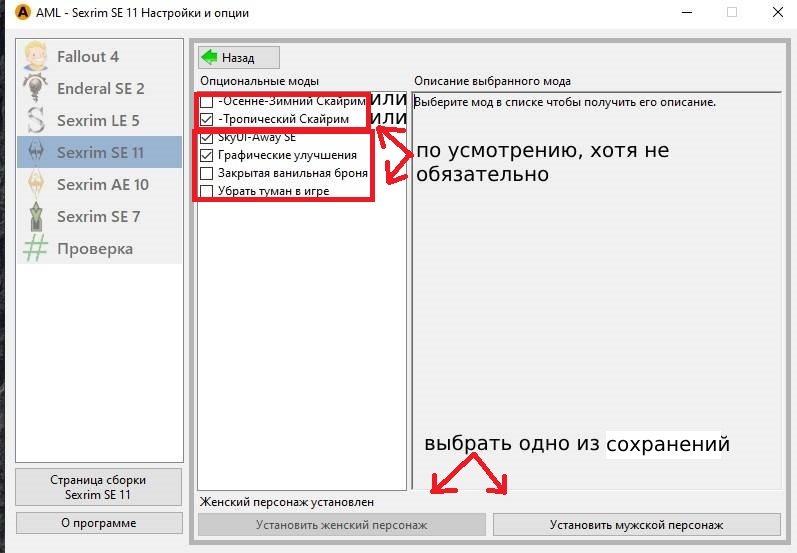Image resolution: width=797 pixels, height=553 pixels.
Task: Enable Убрать туман в игре
Action: 206,191
